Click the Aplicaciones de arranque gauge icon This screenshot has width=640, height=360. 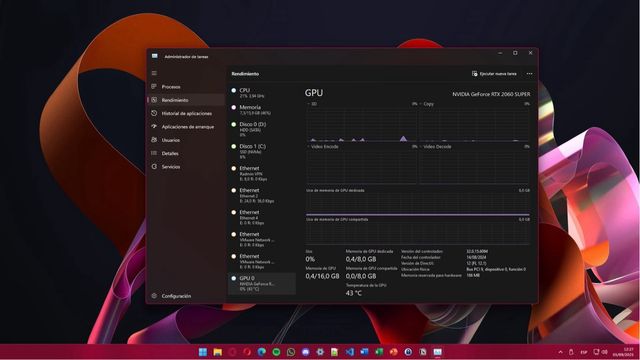154,127
